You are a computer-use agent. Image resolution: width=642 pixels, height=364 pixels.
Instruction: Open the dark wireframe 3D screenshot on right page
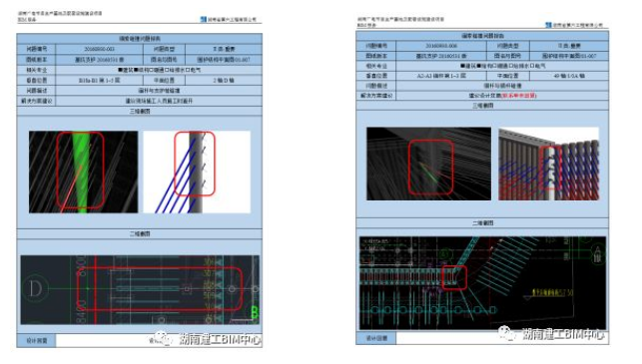[428, 164]
